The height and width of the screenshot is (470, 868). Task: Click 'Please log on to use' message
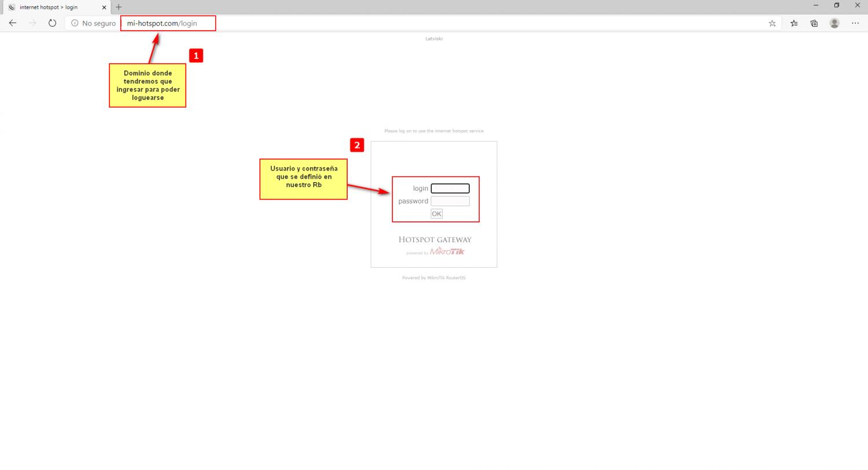coord(434,131)
